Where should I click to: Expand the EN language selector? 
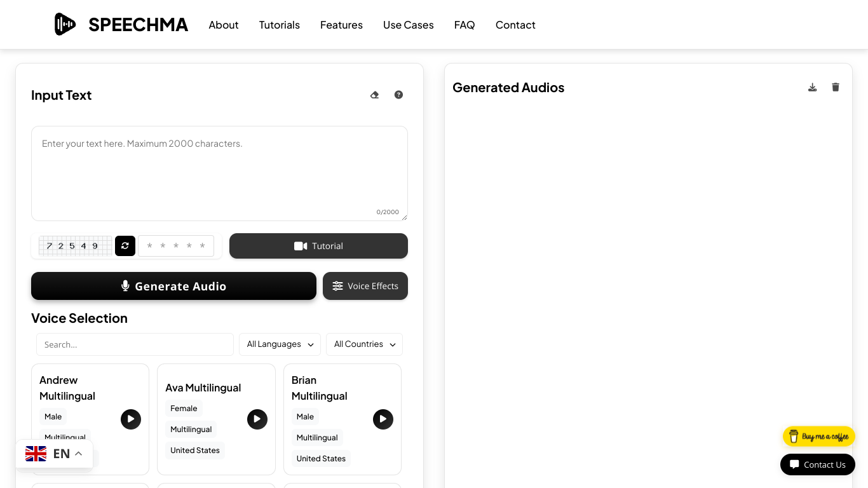point(55,454)
